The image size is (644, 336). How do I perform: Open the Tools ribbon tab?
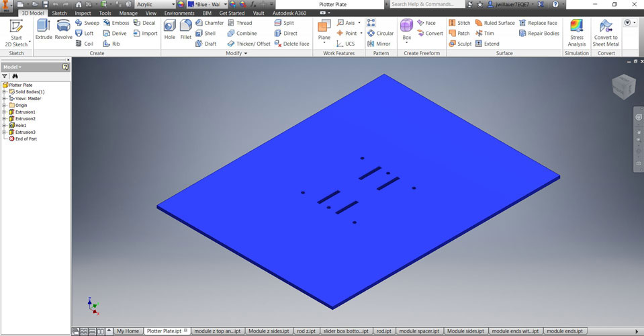pos(105,13)
